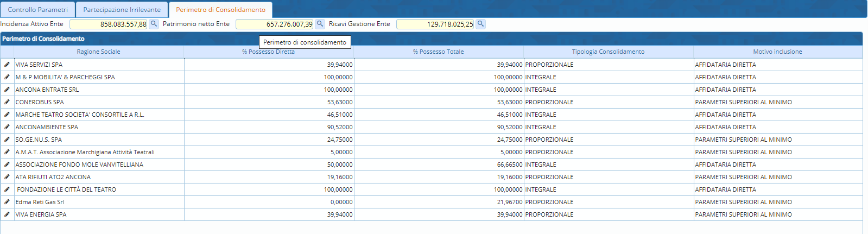The image size is (868, 234).
Task: Sort by Tipologia Consolidamento header
Action: click(608, 52)
